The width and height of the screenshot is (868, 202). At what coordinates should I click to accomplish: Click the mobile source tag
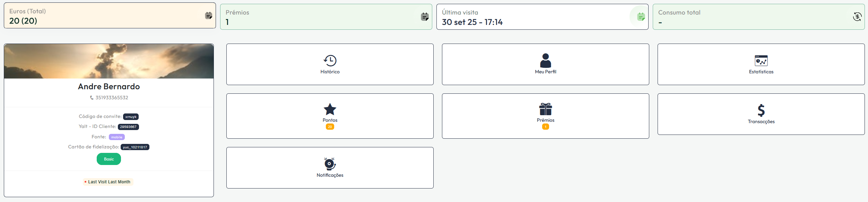pos(116,137)
